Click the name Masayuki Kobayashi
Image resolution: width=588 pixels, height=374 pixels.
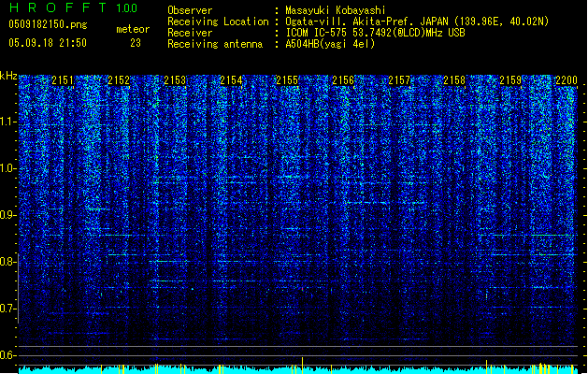coord(336,10)
